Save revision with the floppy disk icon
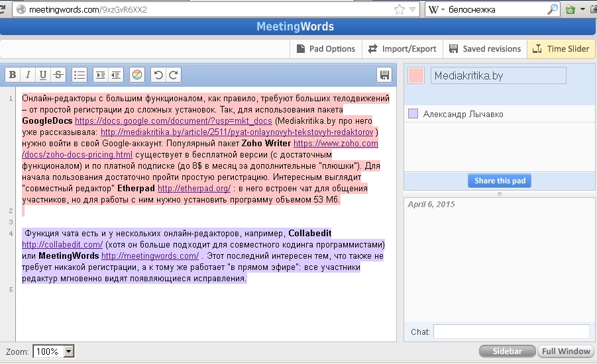The image size is (597, 364). [x=384, y=75]
